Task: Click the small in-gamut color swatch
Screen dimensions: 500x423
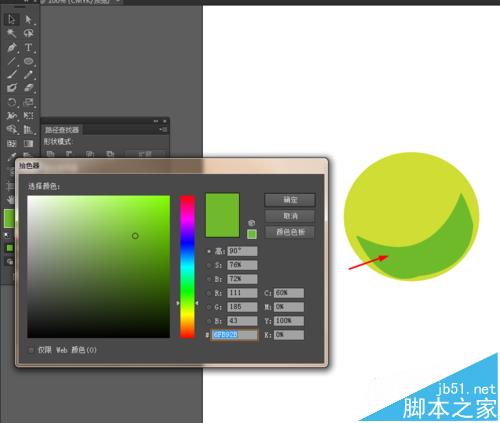Action: (252, 234)
